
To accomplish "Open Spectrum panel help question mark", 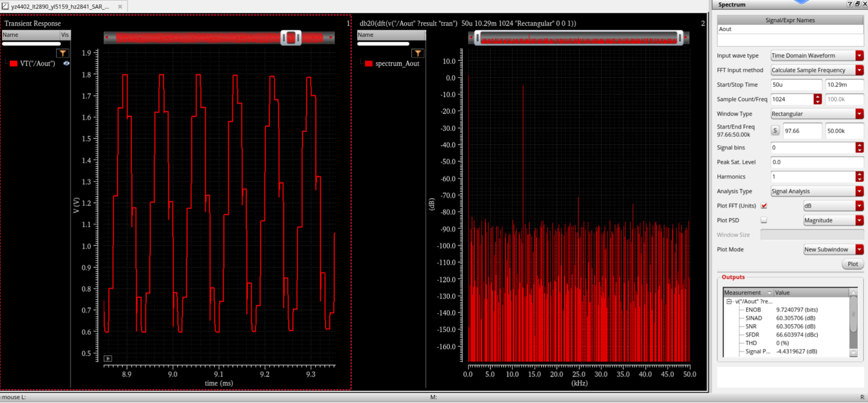I will pyautogui.click(x=849, y=4).
